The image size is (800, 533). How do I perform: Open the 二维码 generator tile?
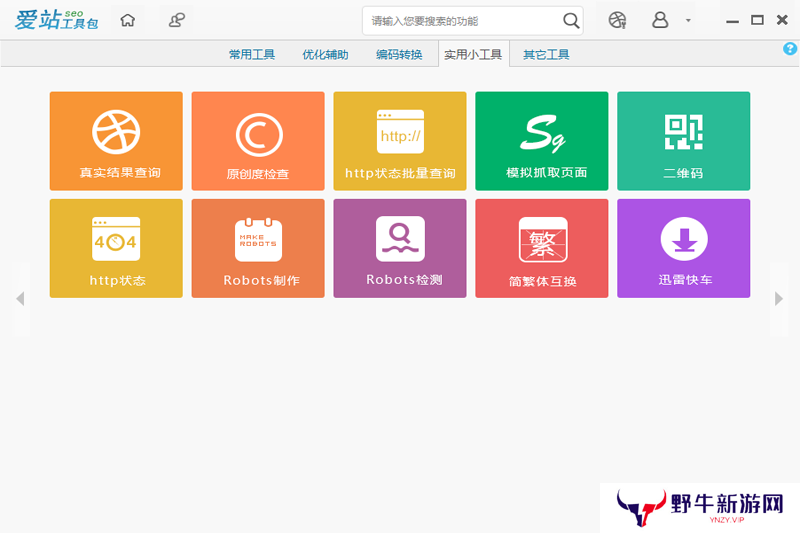tap(683, 141)
